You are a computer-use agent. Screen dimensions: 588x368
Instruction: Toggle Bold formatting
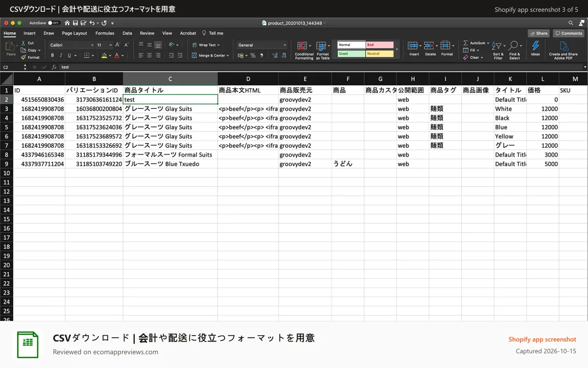(52, 55)
